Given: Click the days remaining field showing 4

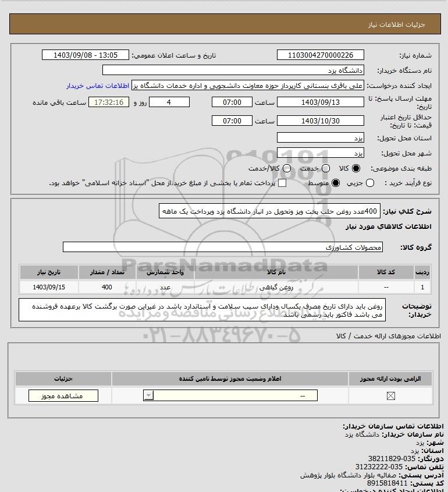Looking at the screenshot, I should coord(169,102).
